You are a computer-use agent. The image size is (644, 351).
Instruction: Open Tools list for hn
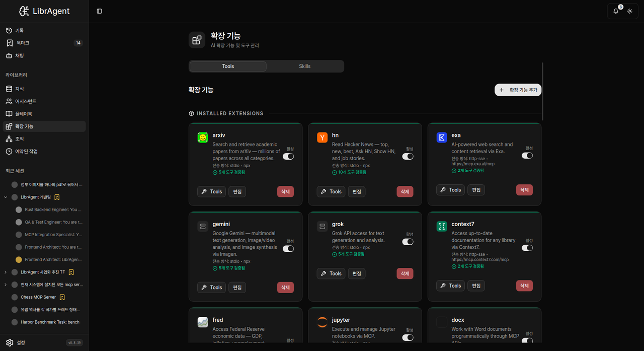click(331, 191)
